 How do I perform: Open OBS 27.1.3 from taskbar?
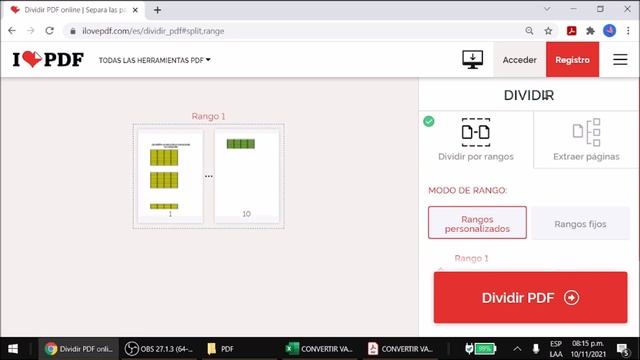[x=159, y=349]
